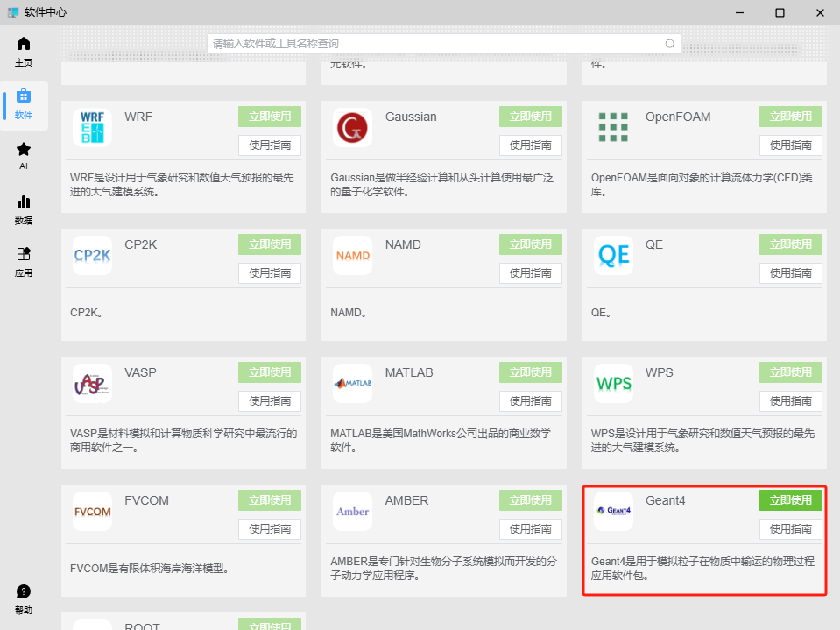Open the WPS 使用指南 guide
The width and height of the screenshot is (840, 630).
(x=791, y=401)
